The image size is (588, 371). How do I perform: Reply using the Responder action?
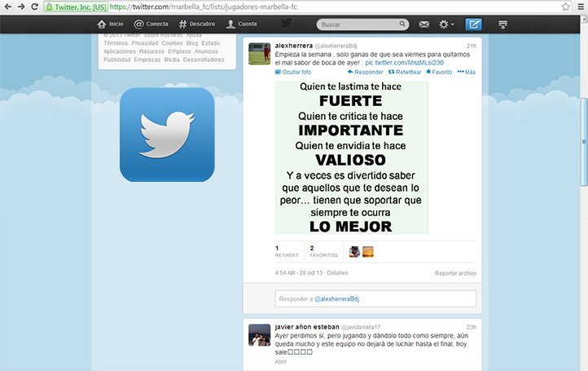coord(365,72)
